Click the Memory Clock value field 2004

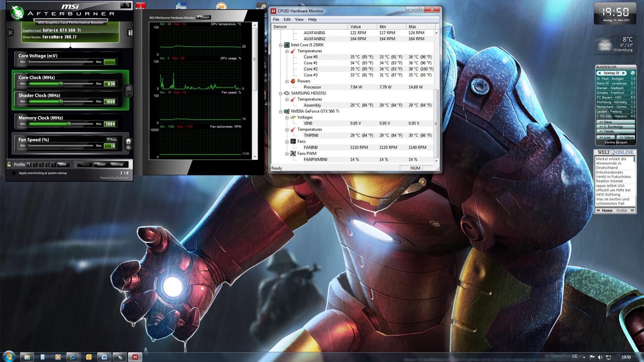click(110, 124)
